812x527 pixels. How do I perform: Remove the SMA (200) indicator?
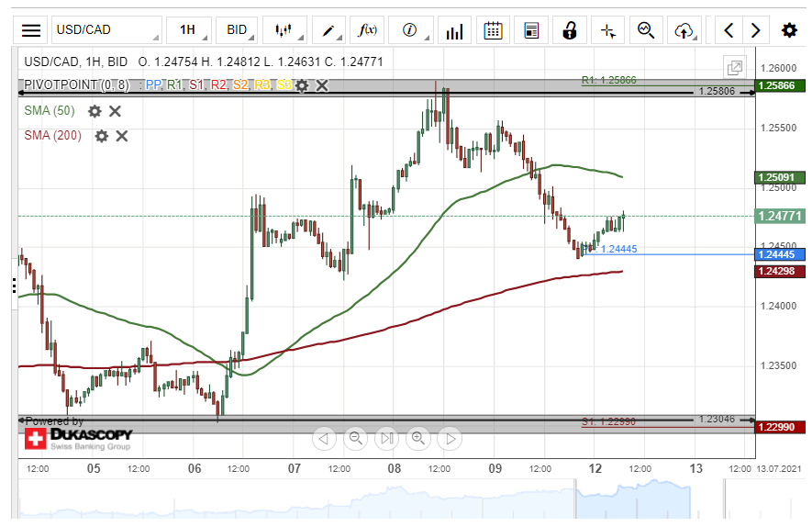coord(122,136)
